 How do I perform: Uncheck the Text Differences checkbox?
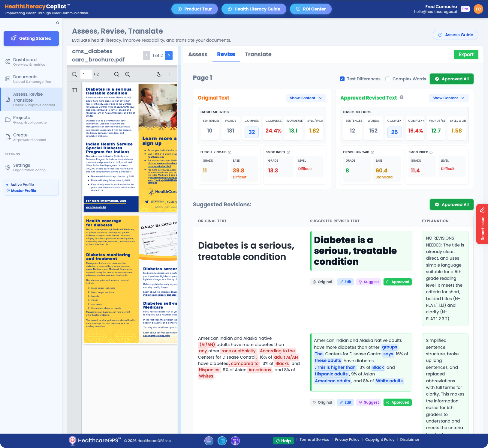tap(342, 79)
